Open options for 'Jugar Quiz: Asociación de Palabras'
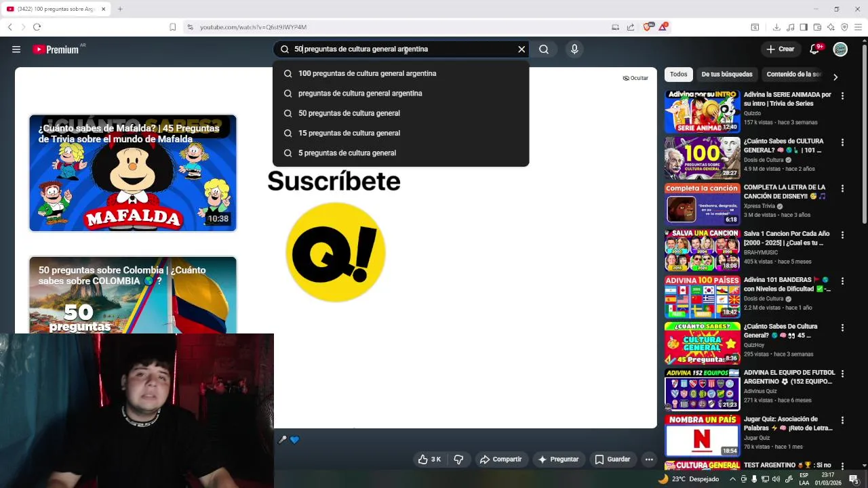This screenshot has width=868, height=488. (842, 420)
